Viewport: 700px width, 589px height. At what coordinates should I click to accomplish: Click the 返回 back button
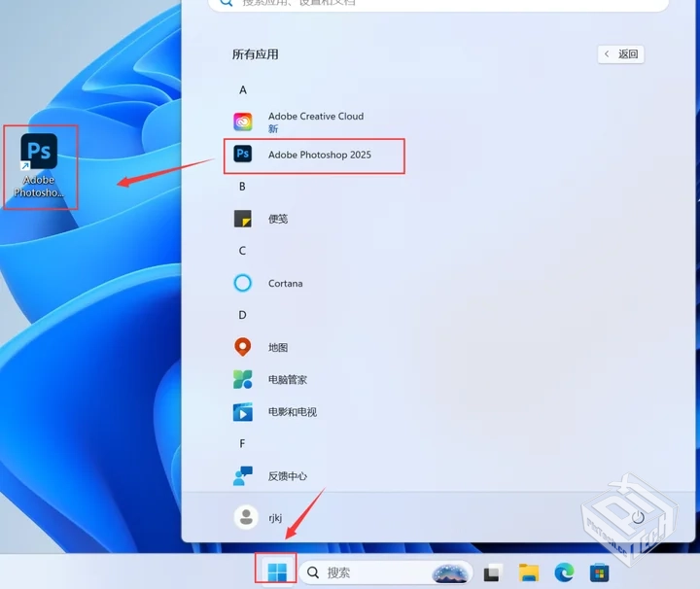click(620, 54)
